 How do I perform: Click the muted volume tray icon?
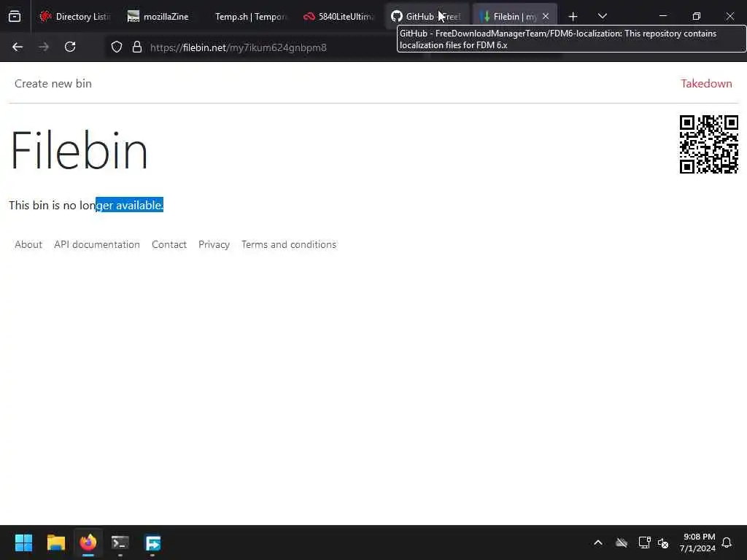pos(663,542)
